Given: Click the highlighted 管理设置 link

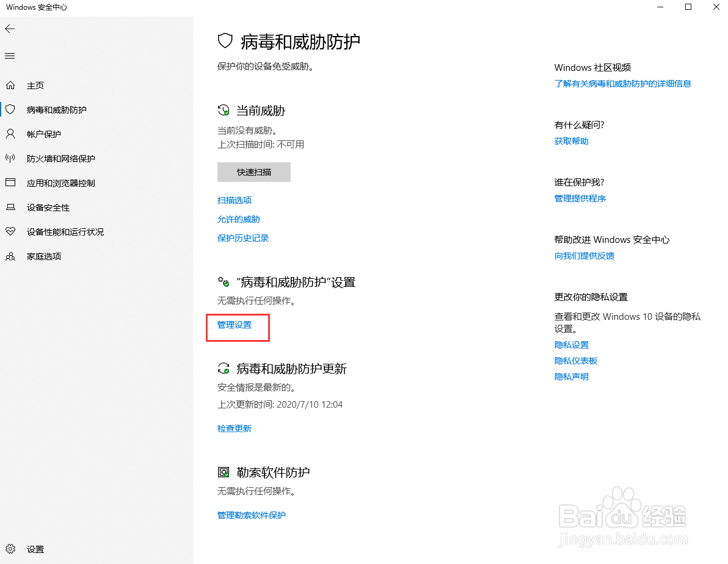Looking at the screenshot, I should (233, 325).
